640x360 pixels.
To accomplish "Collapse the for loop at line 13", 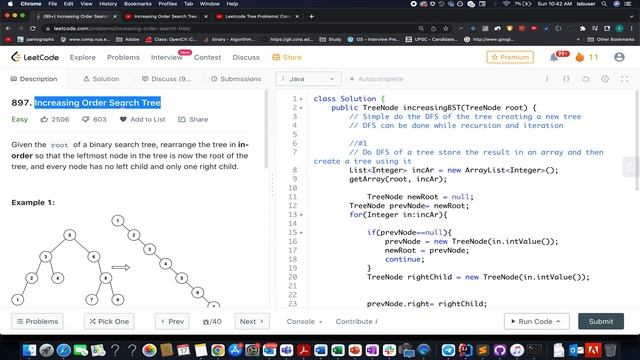I will (301, 215).
